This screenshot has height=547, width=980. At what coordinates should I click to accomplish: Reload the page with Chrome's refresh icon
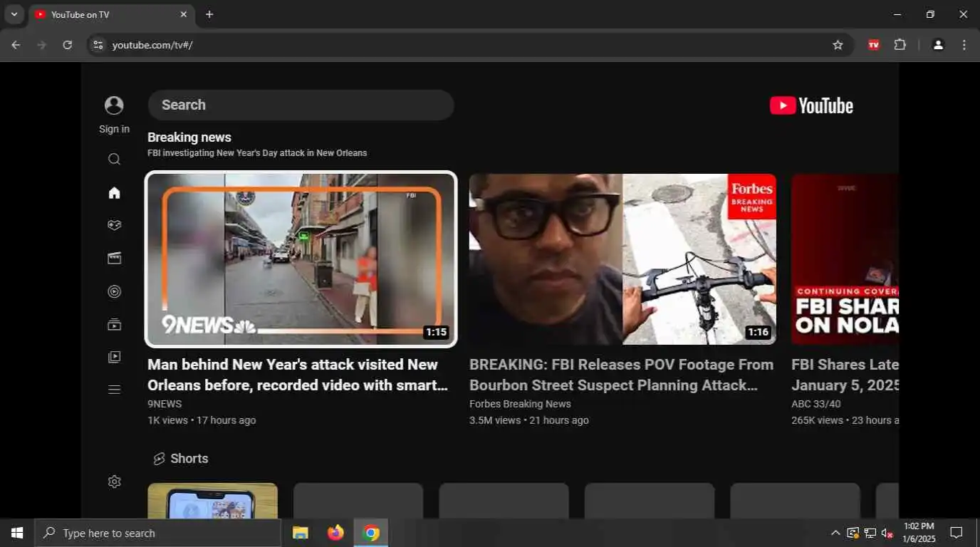click(x=67, y=45)
